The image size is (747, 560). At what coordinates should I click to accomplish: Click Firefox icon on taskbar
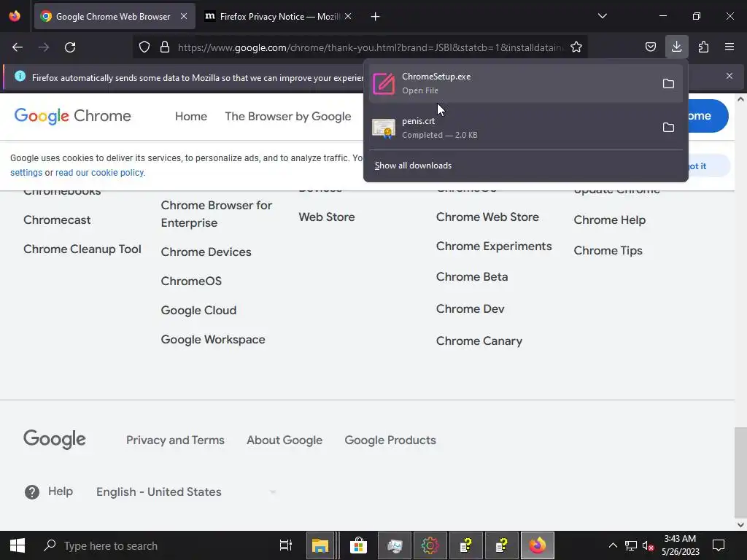pos(538,545)
